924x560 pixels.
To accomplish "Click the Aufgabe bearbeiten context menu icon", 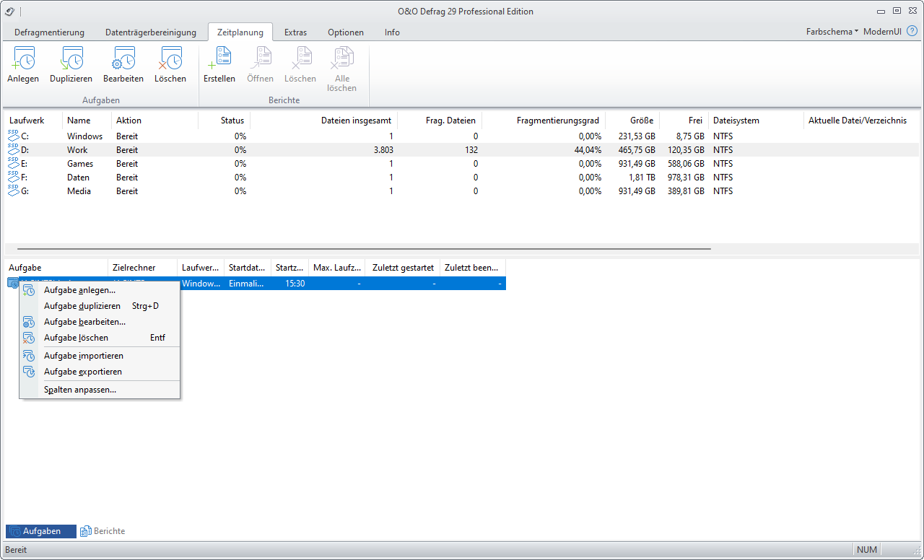I will click(x=29, y=322).
